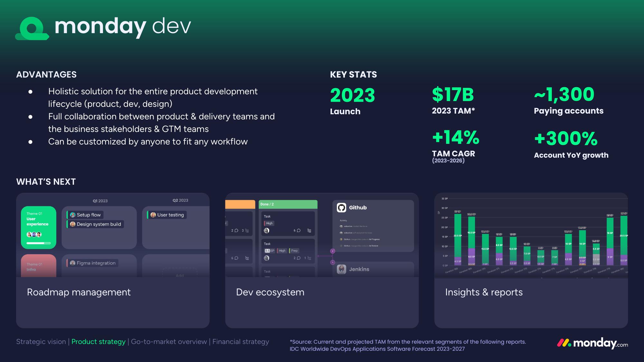Click the upper purple connector node near Github

tap(333, 251)
